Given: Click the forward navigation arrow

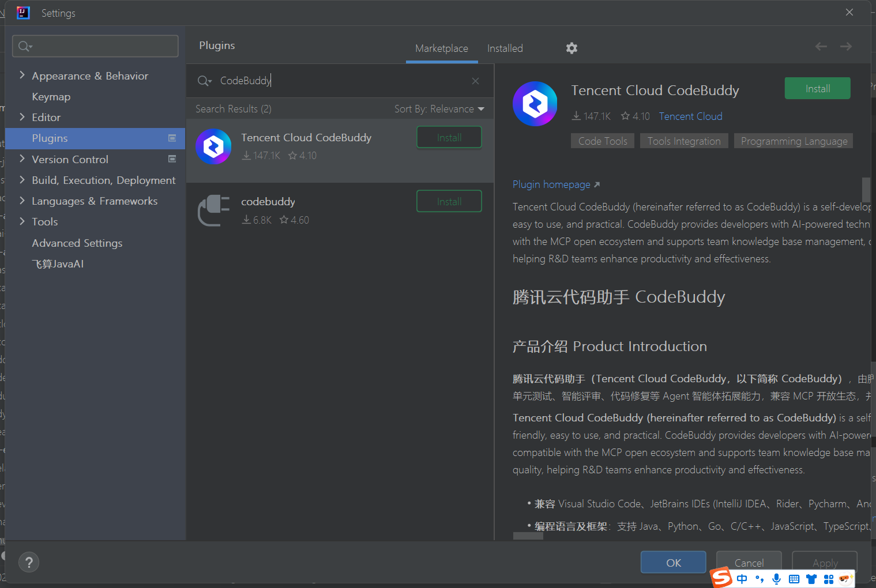Looking at the screenshot, I should point(845,46).
